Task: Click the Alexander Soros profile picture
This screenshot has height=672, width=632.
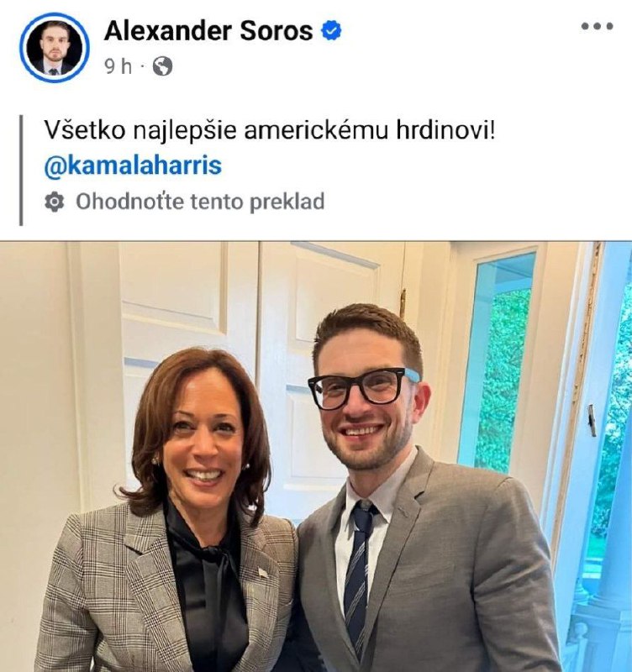Action: [x=54, y=48]
